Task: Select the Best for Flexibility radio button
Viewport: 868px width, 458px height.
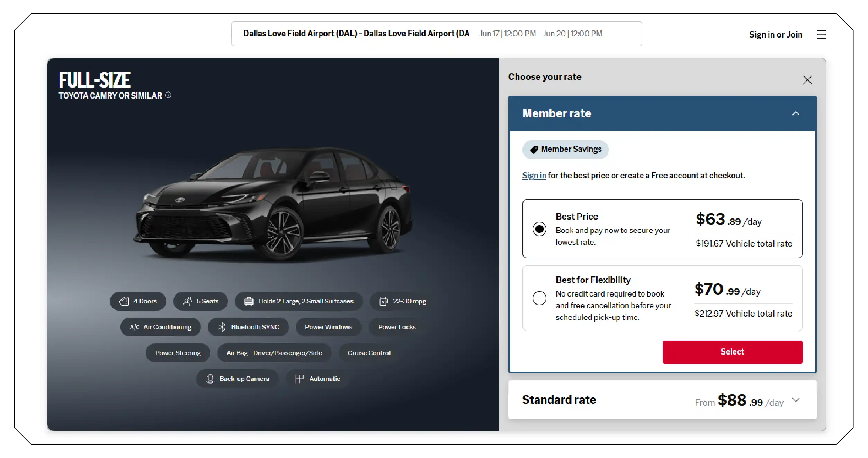Action: tap(539, 298)
